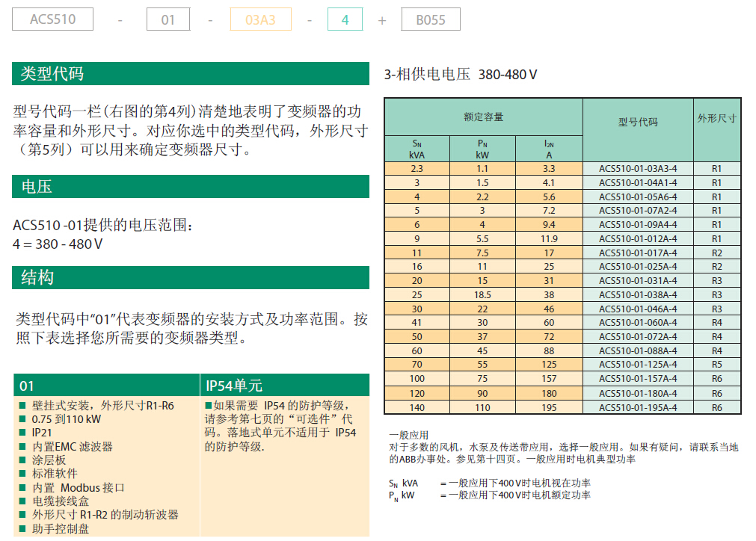Click the IP21 bullet item
Viewport: 756px width, 541px height.
(x=35, y=433)
